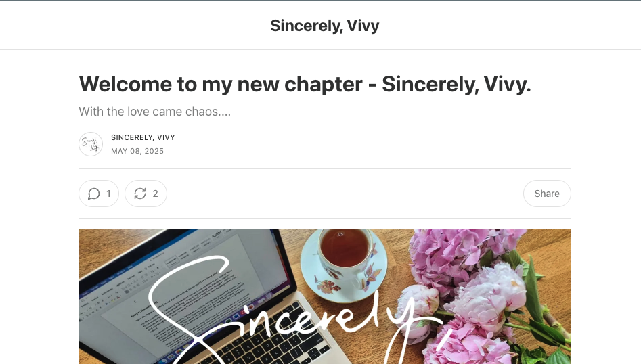Click the SINCERELY, VIVY author byline

click(143, 137)
